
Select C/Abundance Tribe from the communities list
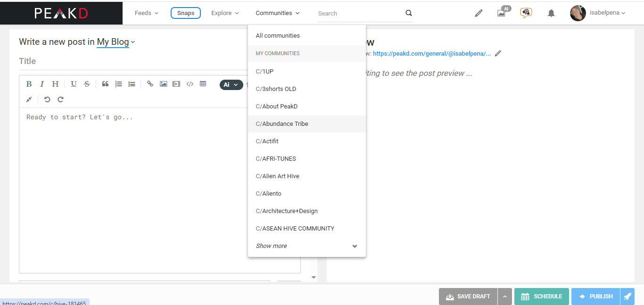tap(282, 124)
